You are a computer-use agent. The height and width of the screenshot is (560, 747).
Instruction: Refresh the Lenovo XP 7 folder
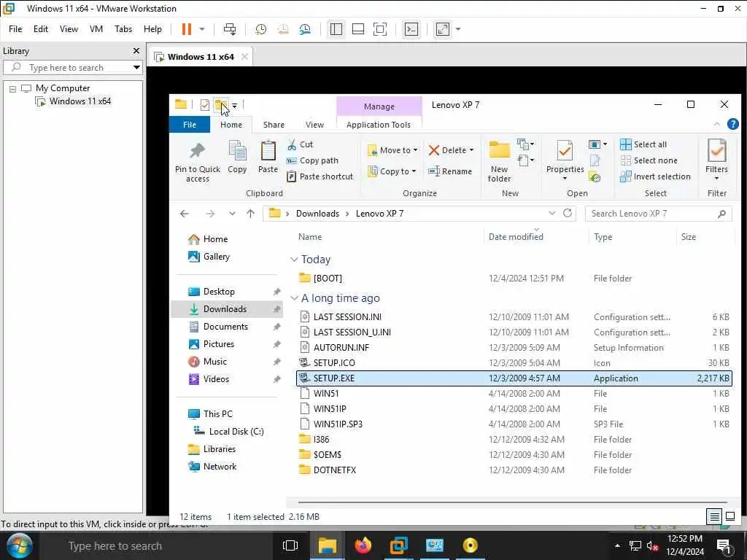[x=568, y=214]
